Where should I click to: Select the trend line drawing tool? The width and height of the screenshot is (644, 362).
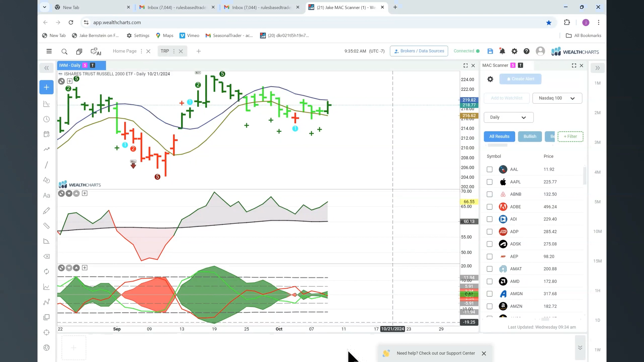(47, 165)
